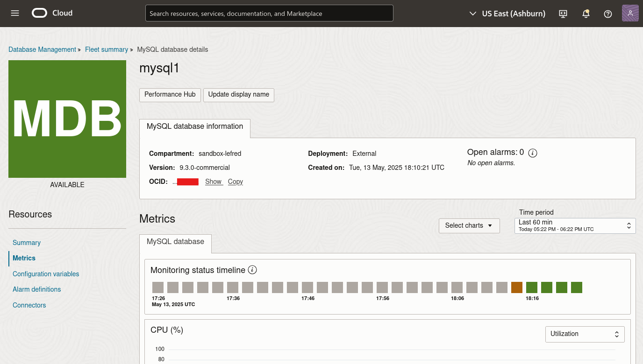The image size is (643, 364).
Task: Open the navigation hamburger menu
Action: [14, 13]
